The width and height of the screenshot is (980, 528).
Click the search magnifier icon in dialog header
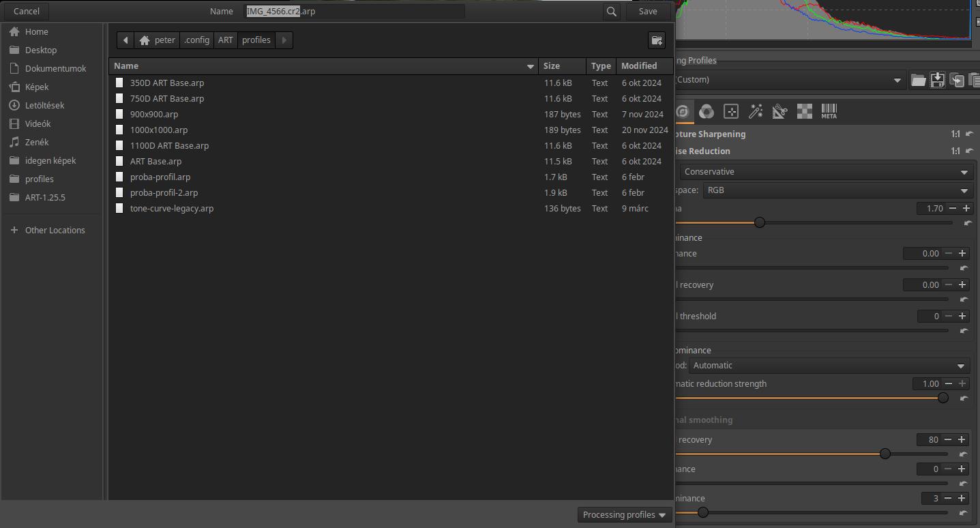612,12
